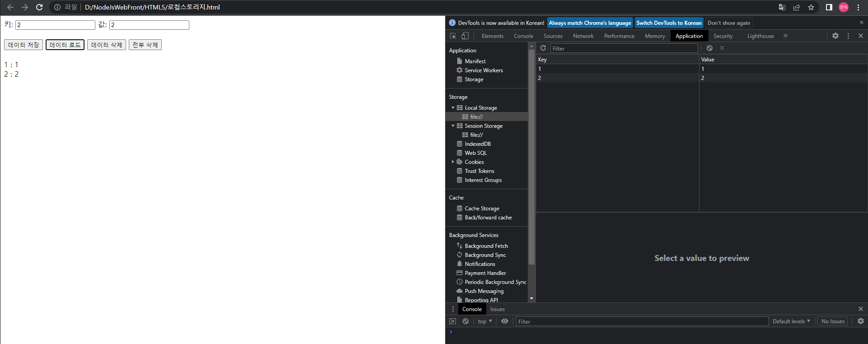Screen dimensions: 868x344
Task: Open the Chrome profile avatar
Action: [x=844, y=7]
